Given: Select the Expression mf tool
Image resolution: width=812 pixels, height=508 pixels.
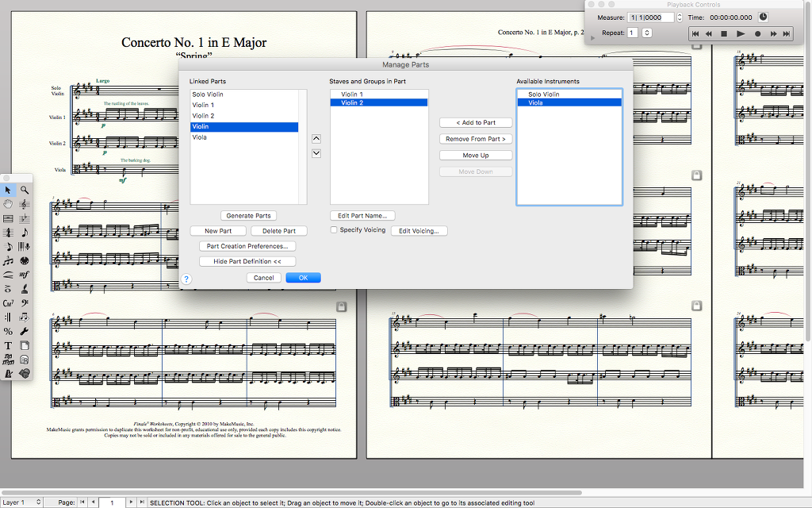Looking at the screenshot, I should [25, 275].
